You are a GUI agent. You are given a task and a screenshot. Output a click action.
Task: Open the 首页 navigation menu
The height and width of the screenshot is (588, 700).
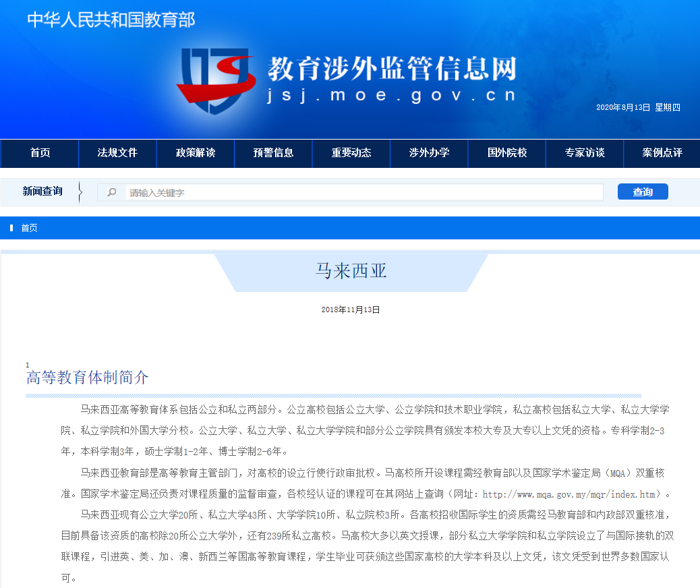pos(38,153)
